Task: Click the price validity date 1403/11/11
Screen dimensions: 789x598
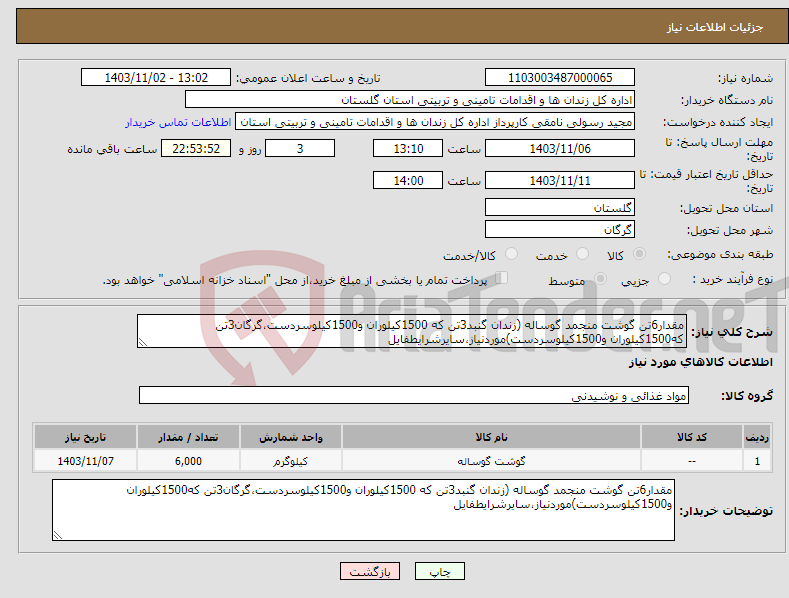Action: [x=560, y=181]
